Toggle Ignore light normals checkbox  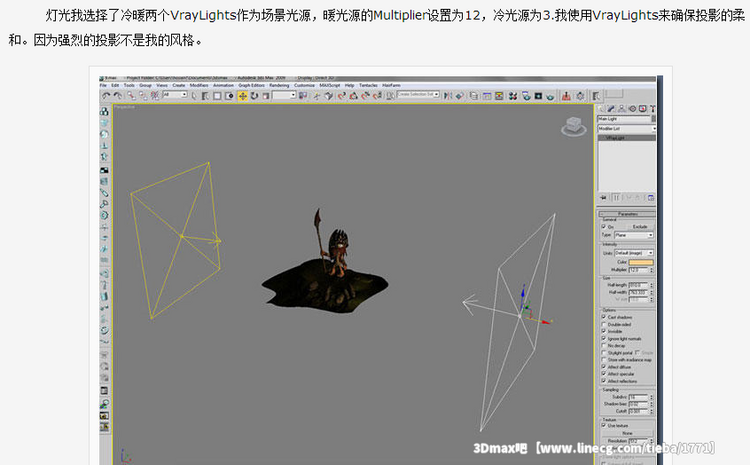click(604, 338)
